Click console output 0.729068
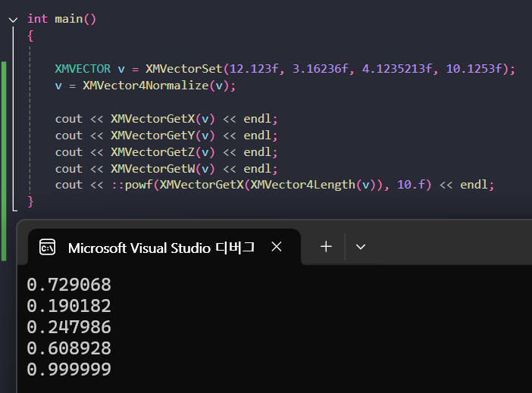The width and height of the screenshot is (532, 393). [x=69, y=285]
